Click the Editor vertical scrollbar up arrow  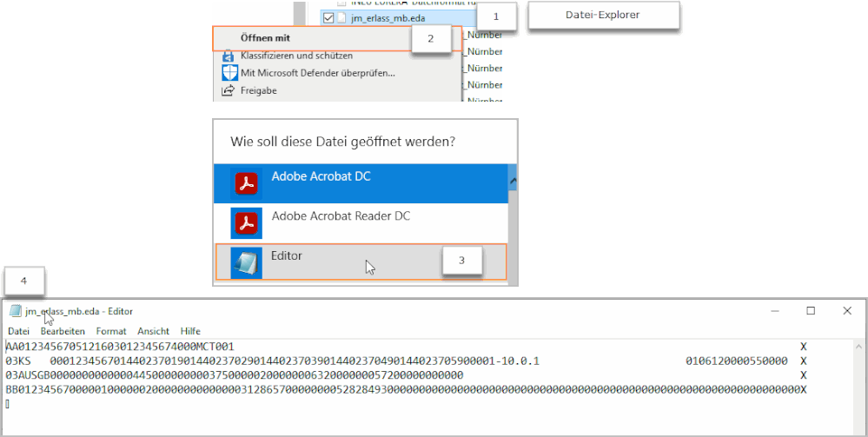coord(858,346)
